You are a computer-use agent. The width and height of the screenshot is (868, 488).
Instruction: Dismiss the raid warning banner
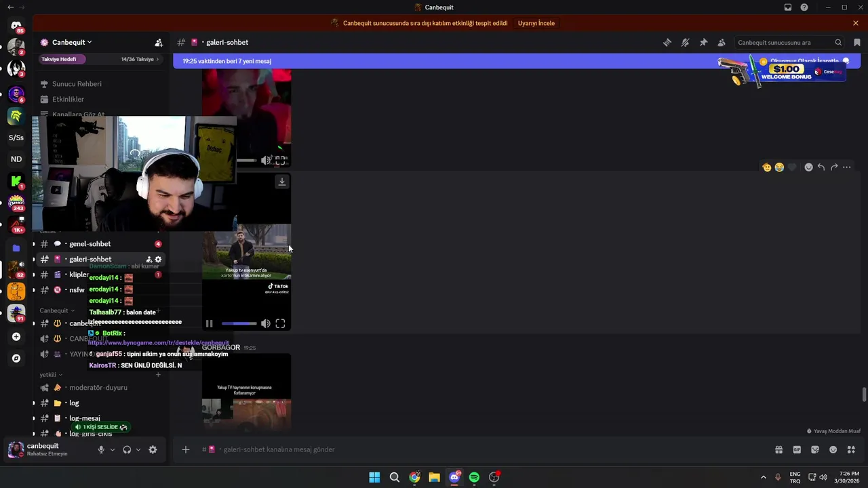856,23
